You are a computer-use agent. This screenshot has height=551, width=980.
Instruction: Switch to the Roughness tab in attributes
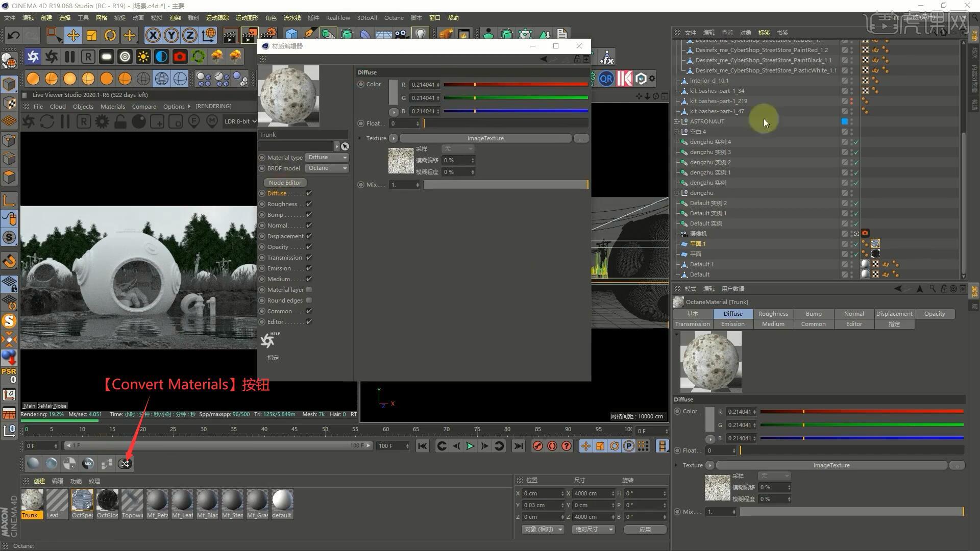click(x=773, y=314)
